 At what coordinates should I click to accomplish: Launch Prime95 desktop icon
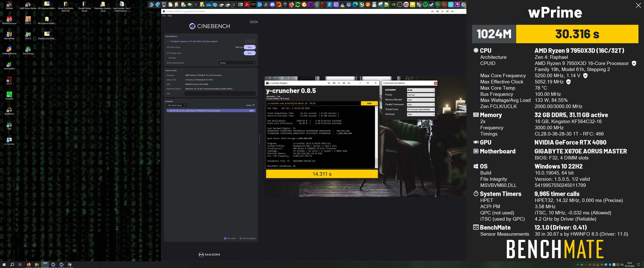click(9, 96)
